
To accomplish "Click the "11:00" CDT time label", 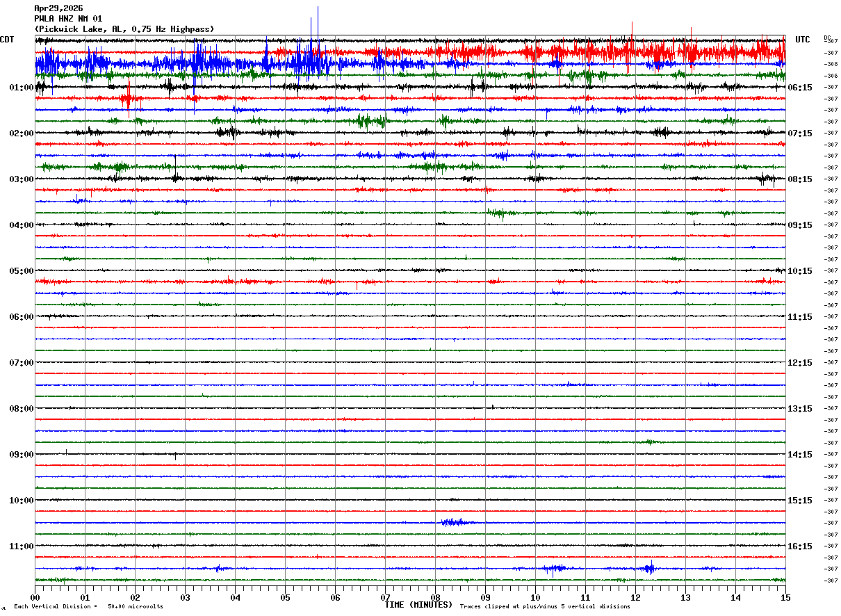I will tap(22, 546).
